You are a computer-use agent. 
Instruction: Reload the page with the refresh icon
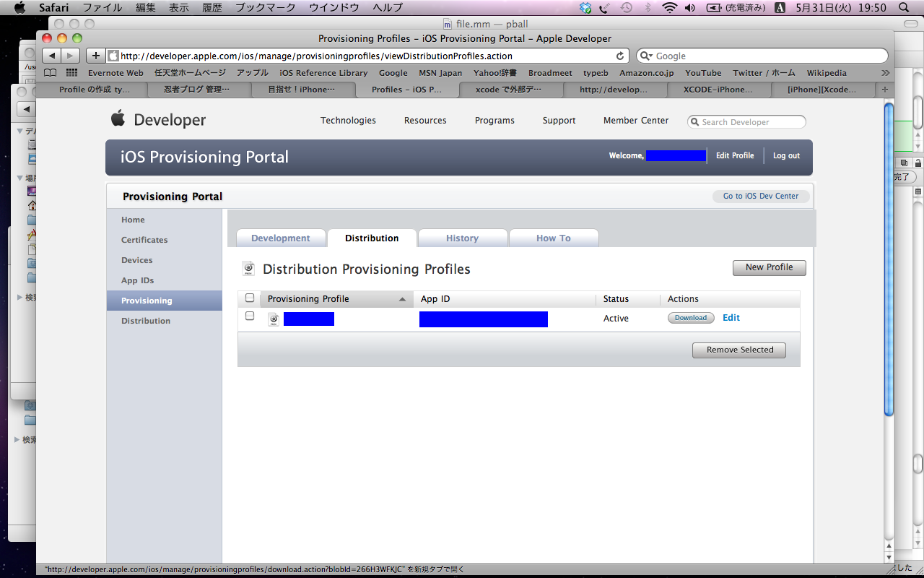coord(620,56)
